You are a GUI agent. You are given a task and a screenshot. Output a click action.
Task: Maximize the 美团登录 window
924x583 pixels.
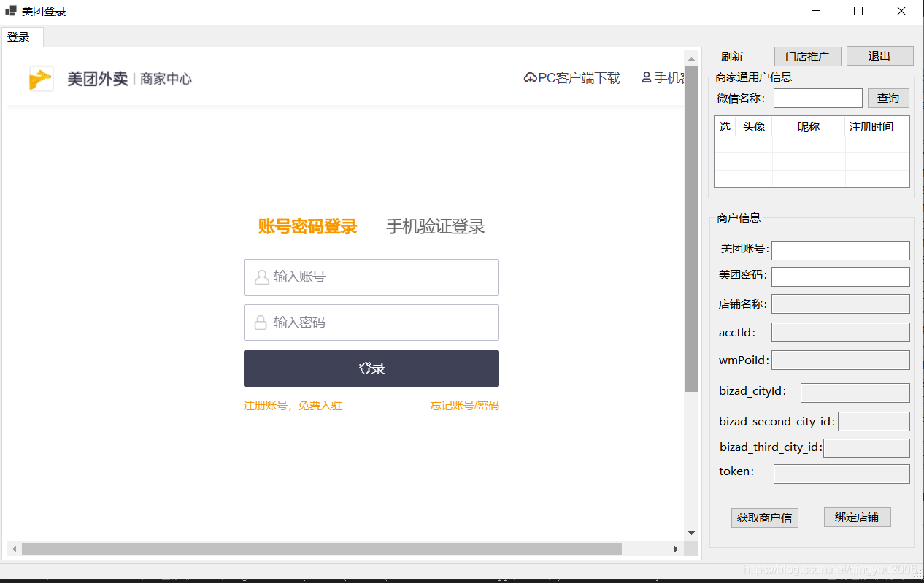click(x=858, y=11)
